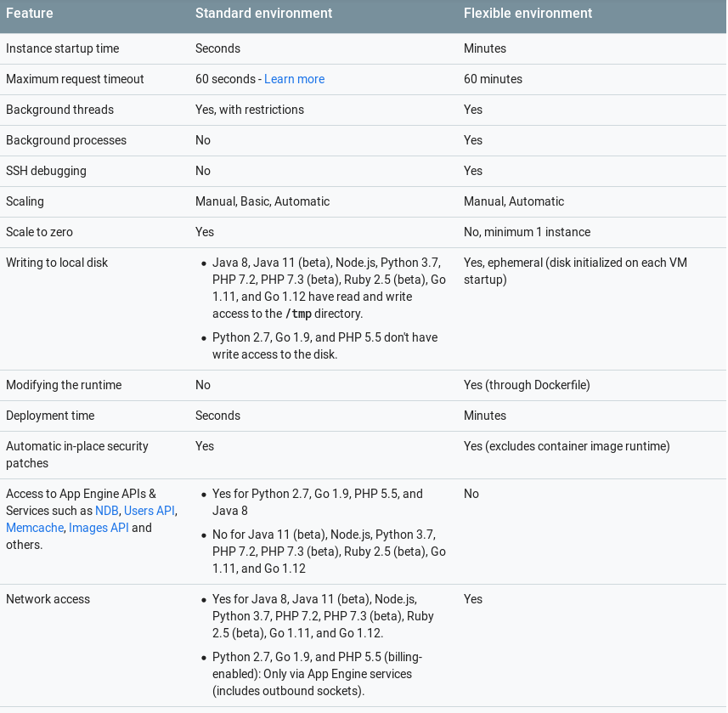Click the /tmp code text
The image size is (728, 713).
298,314
